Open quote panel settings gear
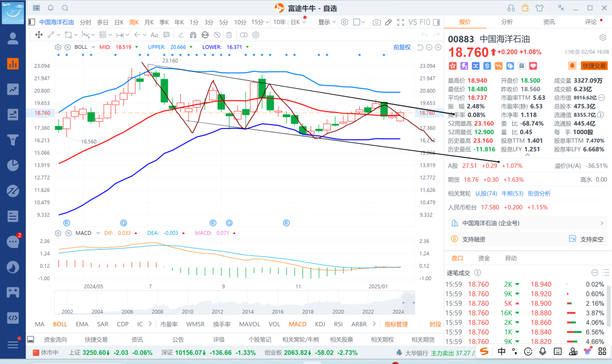Screen dimensions: 612x364 click(x=602, y=38)
